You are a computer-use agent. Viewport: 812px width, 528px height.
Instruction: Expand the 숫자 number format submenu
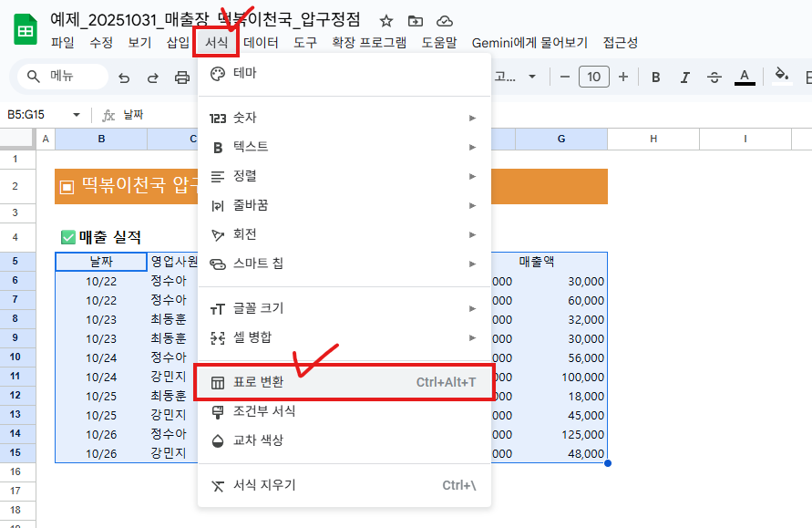pos(344,118)
